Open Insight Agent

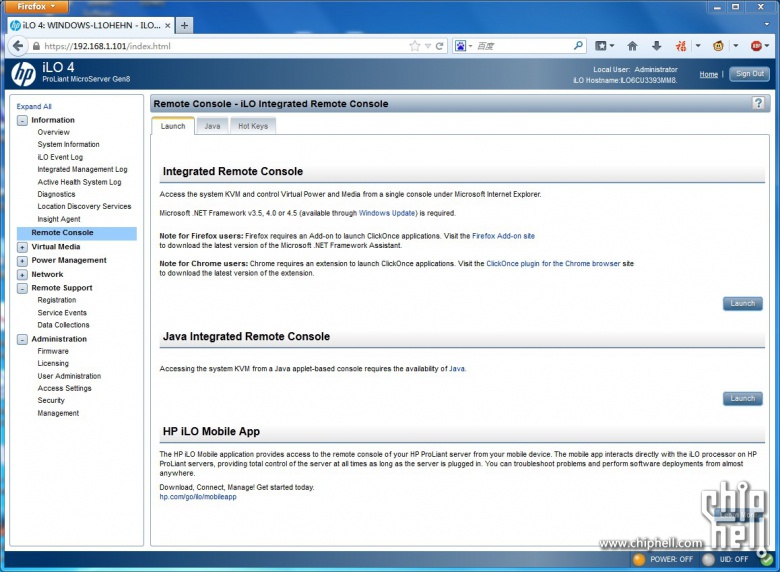[x=59, y=219]
